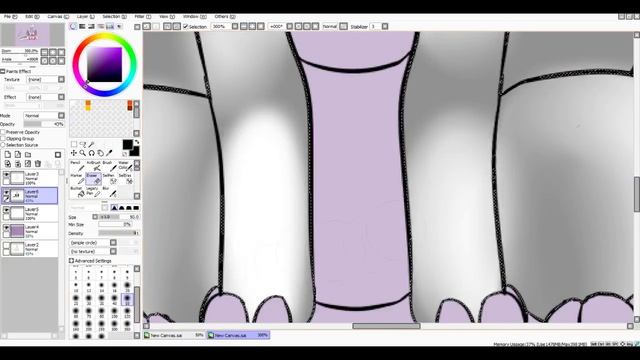The image size is (640, 360).
Task: Open the Filter menu
Action: (142, 17)
